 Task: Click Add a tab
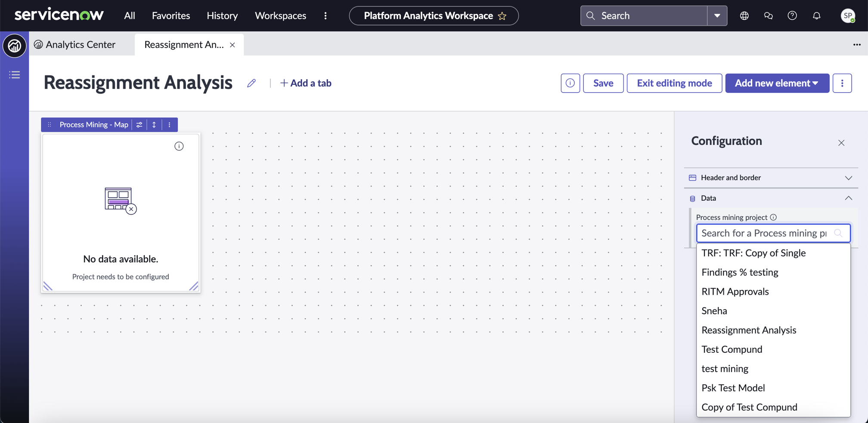click(306, 83)
